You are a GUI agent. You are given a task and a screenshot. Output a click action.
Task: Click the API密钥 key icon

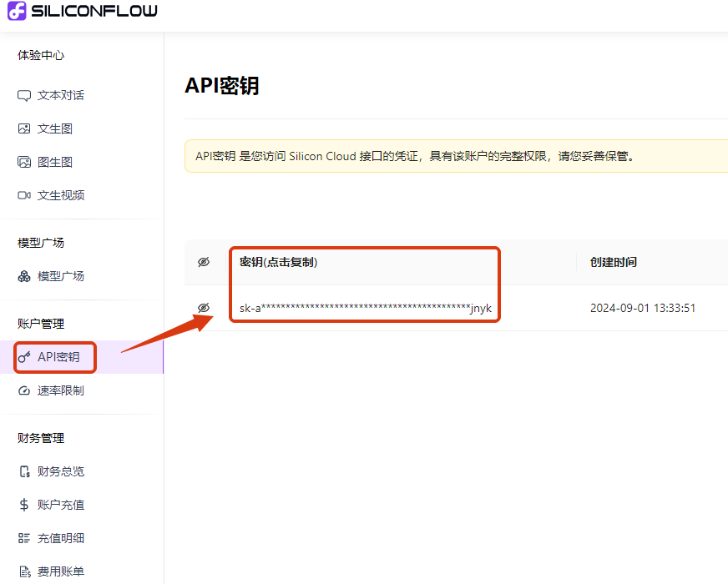click(24, 357)
